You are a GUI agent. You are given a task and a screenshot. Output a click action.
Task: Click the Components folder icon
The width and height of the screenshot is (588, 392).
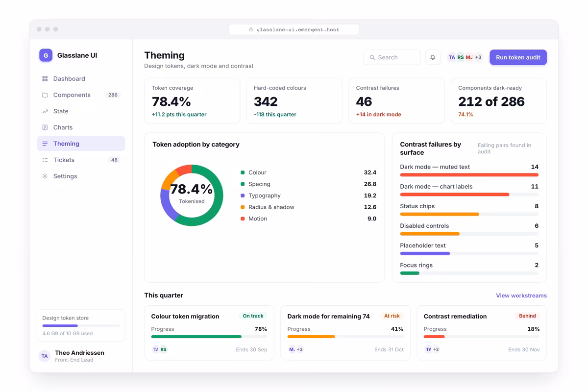45,95
